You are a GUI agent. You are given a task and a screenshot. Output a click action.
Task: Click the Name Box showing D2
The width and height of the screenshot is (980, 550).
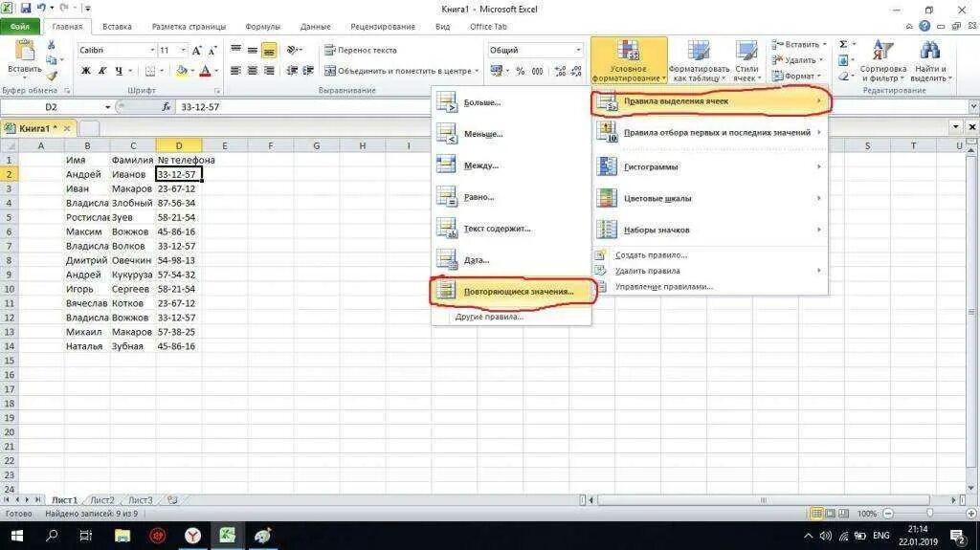pyautogui.click(x=52, y=107)
